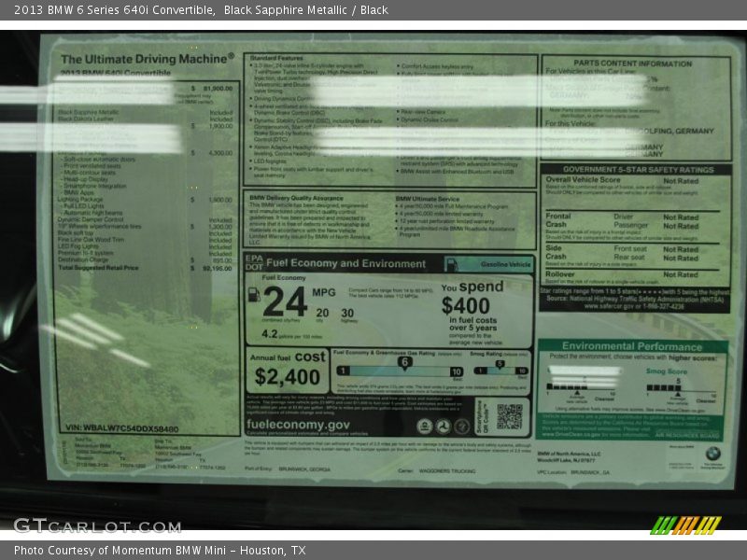This screenshot has width=747, height=560.
Task: Click the 30 highway MPG value
Action: (347, 313)
